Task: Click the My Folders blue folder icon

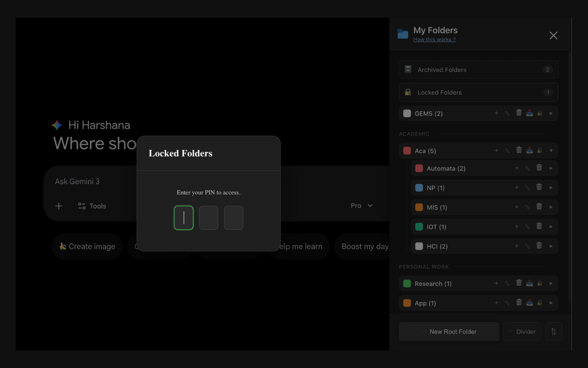Action: (402, 34)
